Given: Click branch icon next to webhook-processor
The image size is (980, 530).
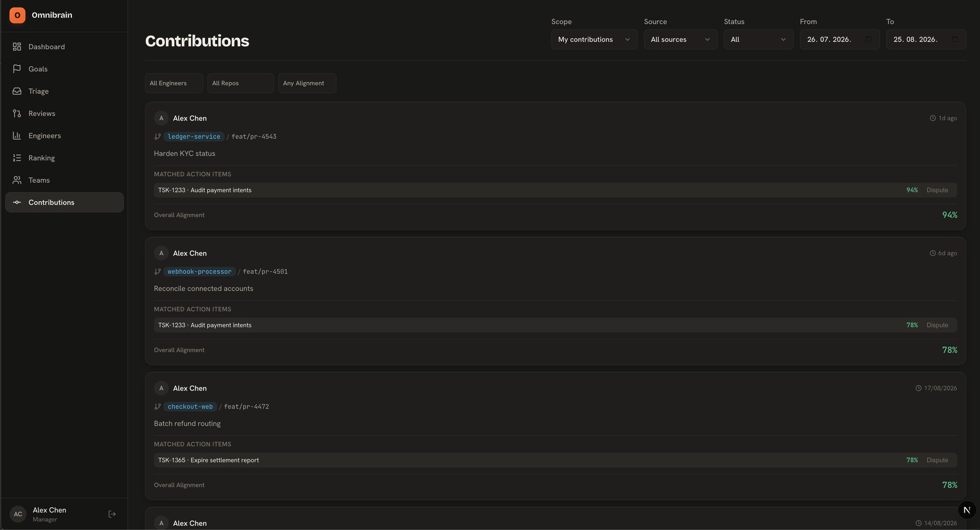Looking at the screenshot, I should tap(157, 272).
